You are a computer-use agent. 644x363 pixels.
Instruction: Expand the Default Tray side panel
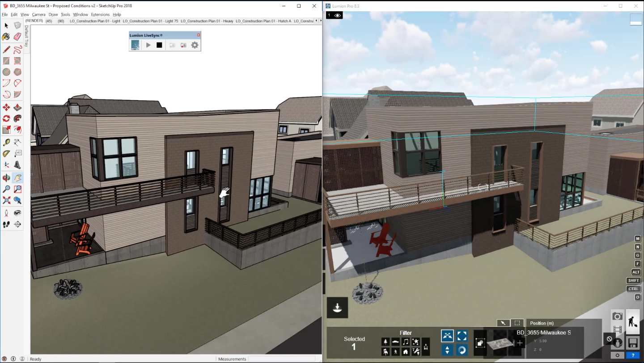coord(26,37)
